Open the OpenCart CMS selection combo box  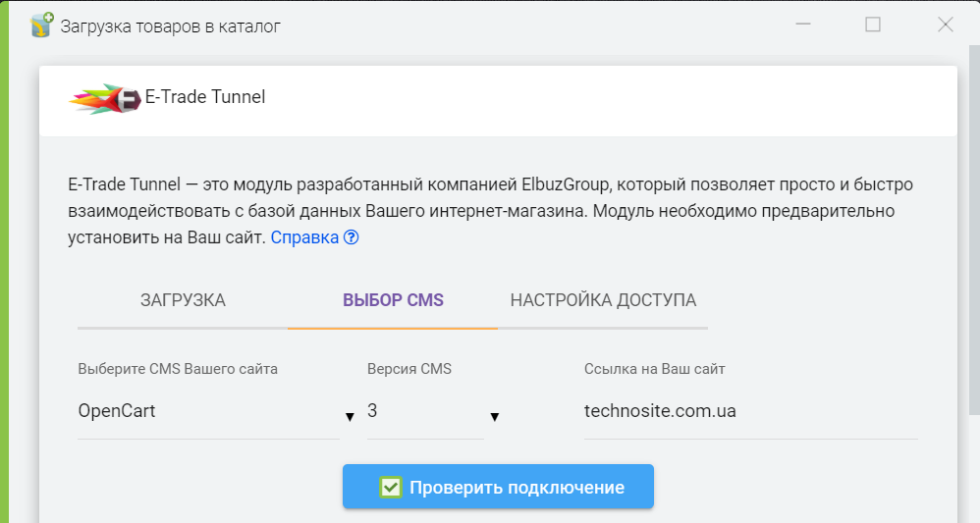point(206,412)
